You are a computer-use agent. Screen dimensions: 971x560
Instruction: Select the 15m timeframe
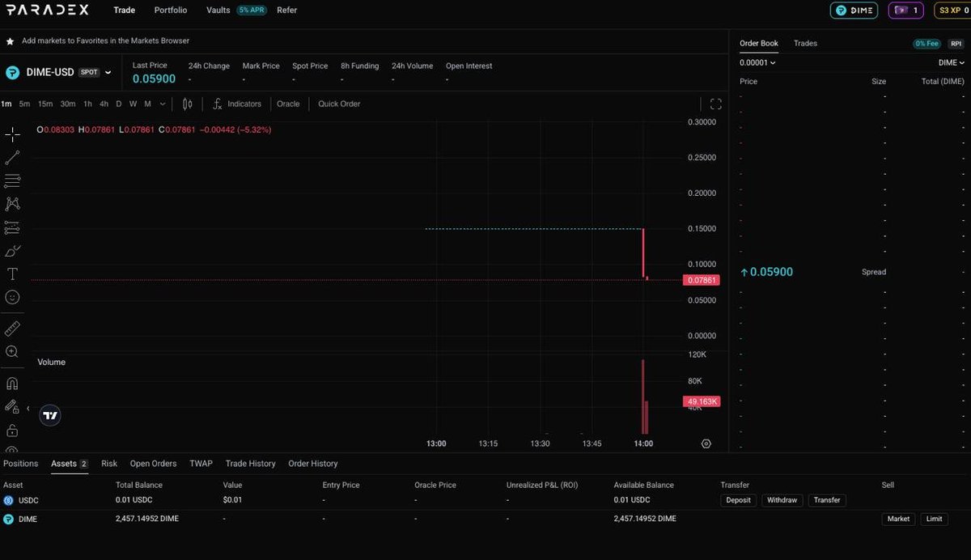[x=45, y=104]
